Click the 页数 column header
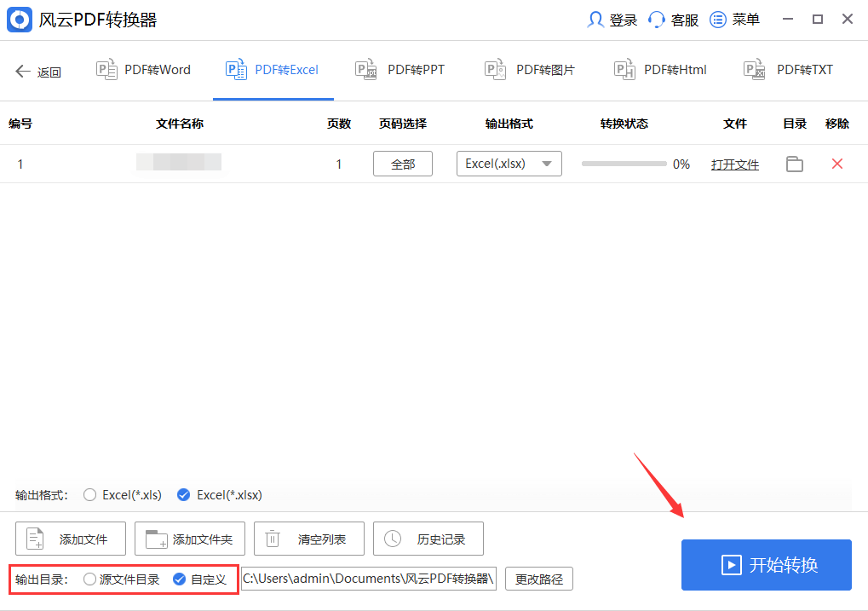This screenshot has width=868, height=611. pyautogui.click(x=339, y=124)
